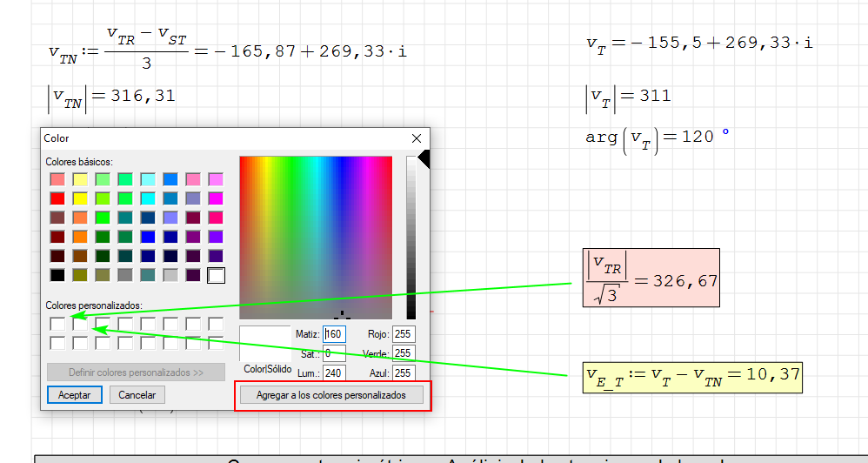Select the cyan swatch in second row

coord(148,198)
